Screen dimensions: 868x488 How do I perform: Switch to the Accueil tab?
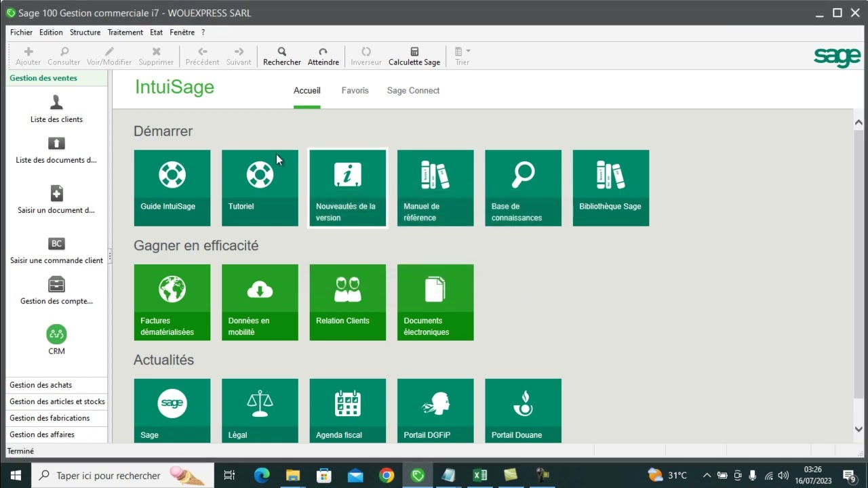(x=307, y=91)
